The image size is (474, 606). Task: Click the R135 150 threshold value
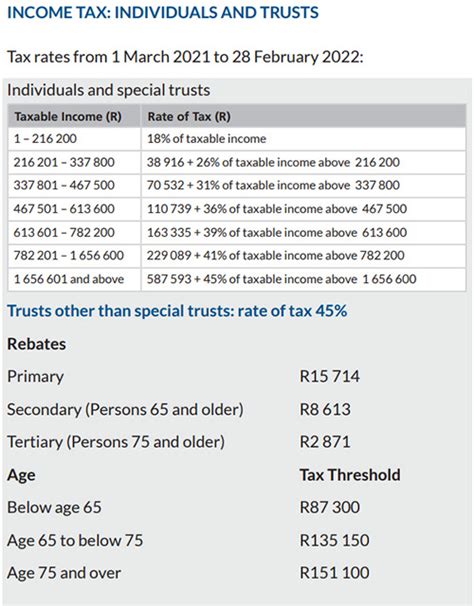click(x=334, y=540)
